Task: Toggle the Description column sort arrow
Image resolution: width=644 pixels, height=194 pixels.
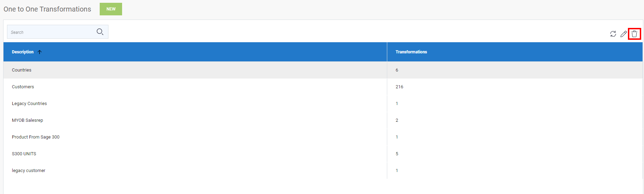Action: 40,52
